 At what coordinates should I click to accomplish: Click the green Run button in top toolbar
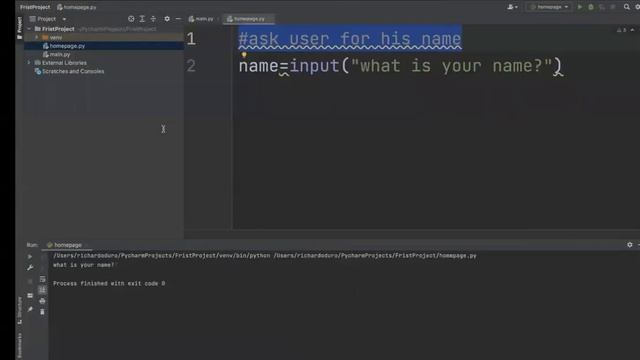coord(580,7)
